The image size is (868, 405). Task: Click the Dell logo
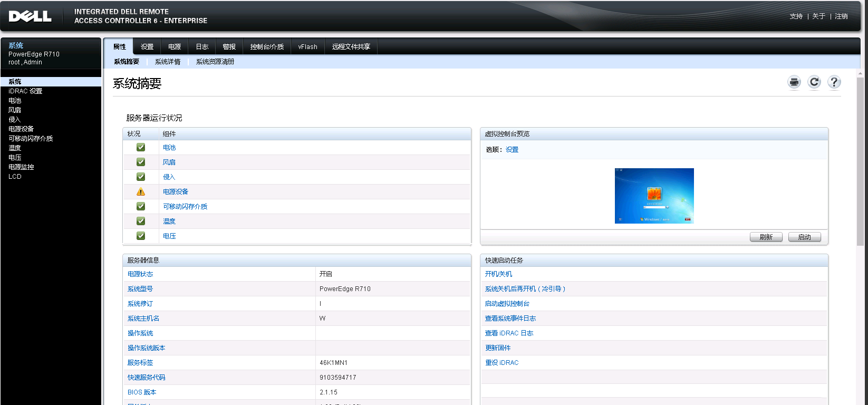click(30, 16)
